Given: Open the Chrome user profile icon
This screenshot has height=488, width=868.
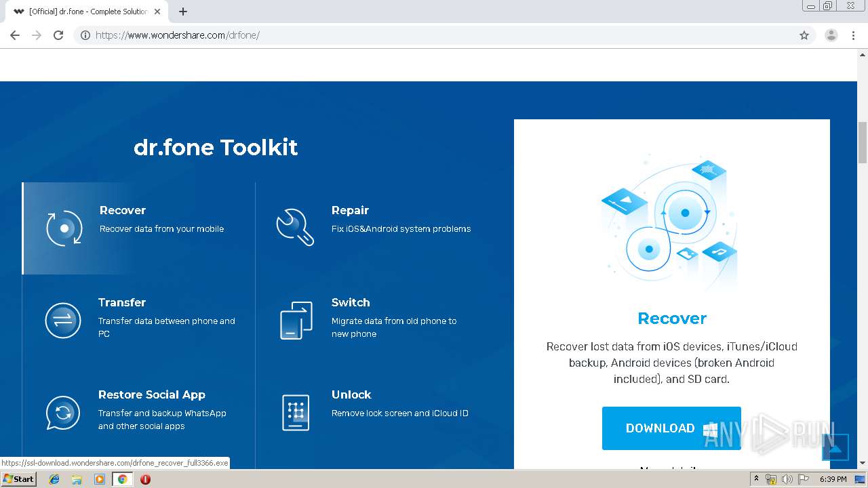Looking at the screenshot, I should click(x=831, y=35).
